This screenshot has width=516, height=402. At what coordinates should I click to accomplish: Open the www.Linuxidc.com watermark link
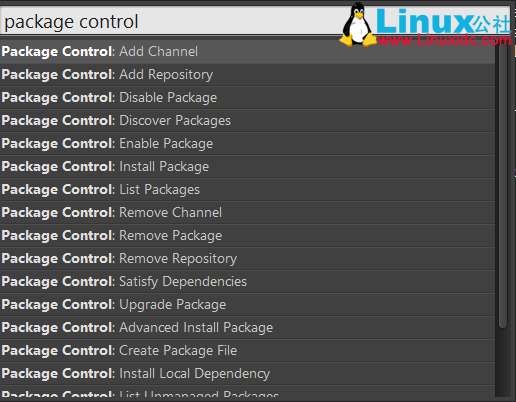coord(444,40)
